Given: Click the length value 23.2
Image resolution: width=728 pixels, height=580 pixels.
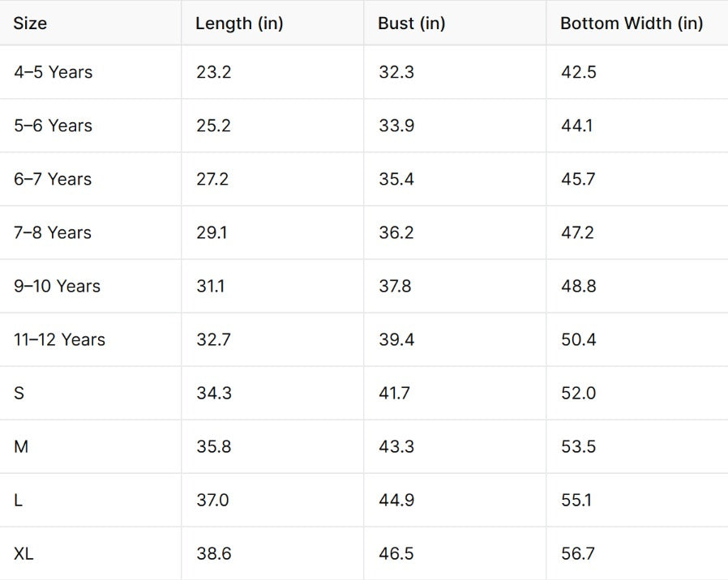Looking at the screenshot, I should [x=213, y=72].
